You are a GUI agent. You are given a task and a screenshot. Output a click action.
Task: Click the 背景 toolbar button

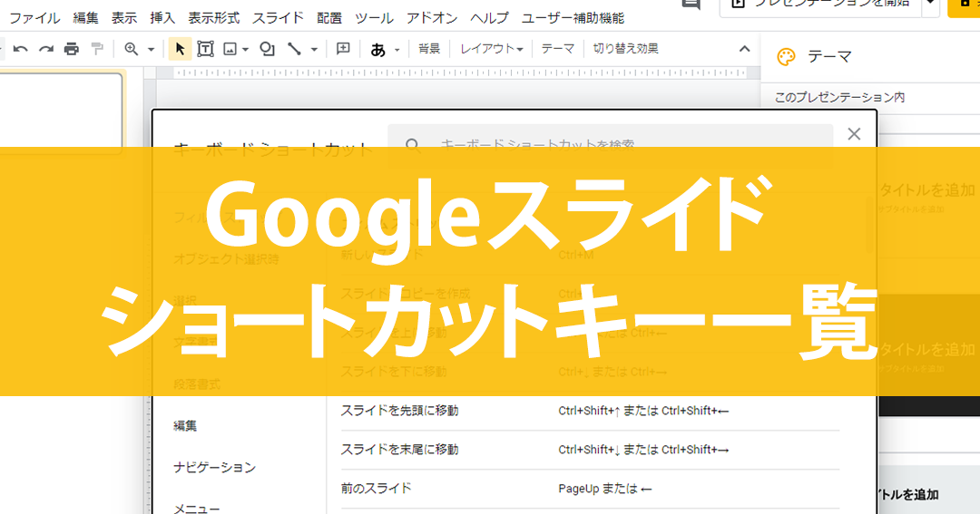(429, 49)
